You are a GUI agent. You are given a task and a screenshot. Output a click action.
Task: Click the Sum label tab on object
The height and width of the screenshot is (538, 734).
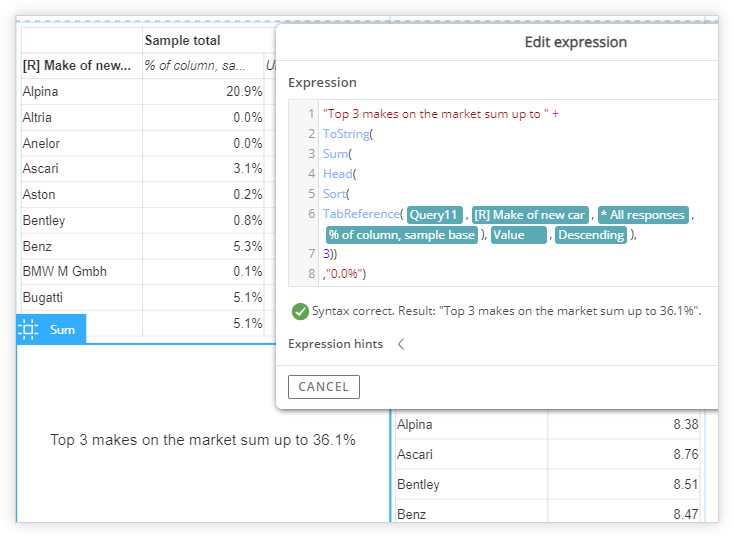pyautogui.click(x=62, y=329)
